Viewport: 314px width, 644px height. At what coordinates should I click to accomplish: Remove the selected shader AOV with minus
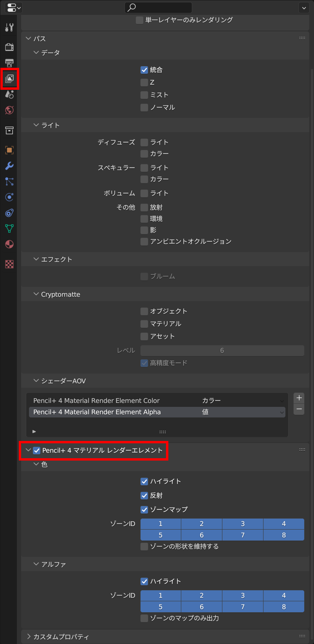point(299,409)
